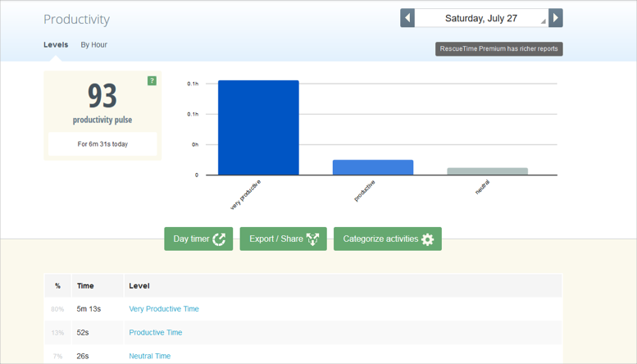Click the 93 productivity pulse score
This screenshot has height=364, width=637.
coord(102,97)
